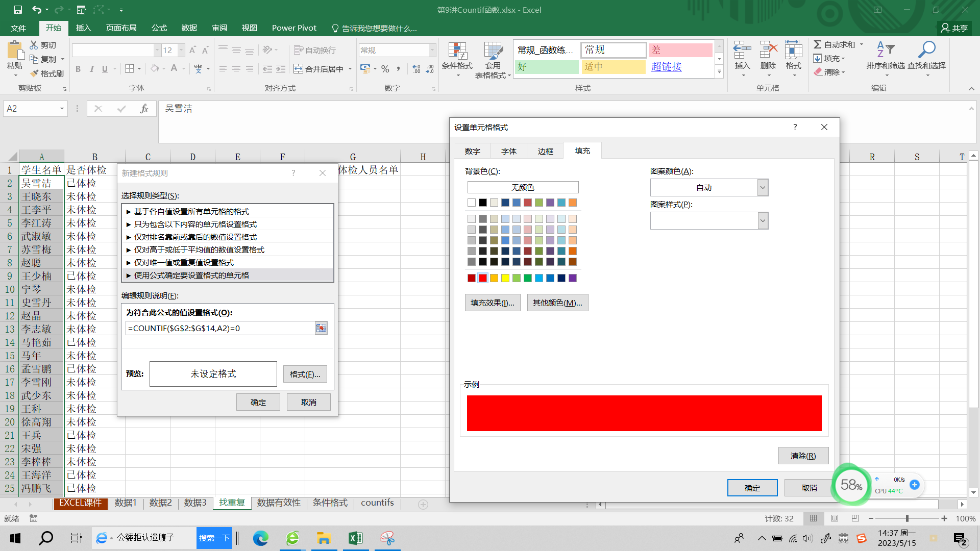Open the 条件格式 worksheet tab
Viewport: 980px width, 551px height.
tap(330, 503)
